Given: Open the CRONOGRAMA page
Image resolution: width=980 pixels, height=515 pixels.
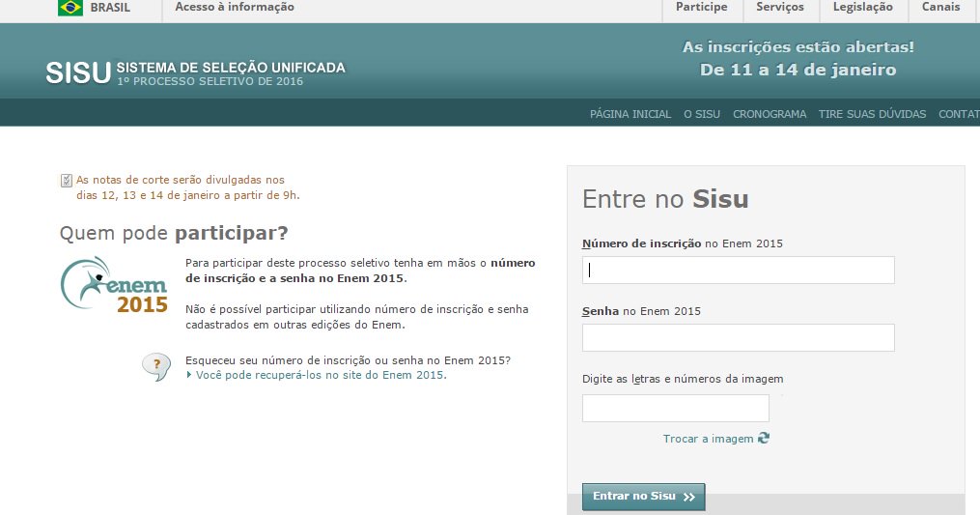Looking at the screenshot, I should tap(770, 114).
